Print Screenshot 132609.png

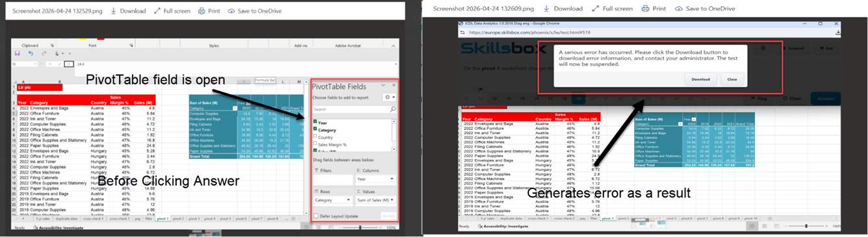[654, 8]
